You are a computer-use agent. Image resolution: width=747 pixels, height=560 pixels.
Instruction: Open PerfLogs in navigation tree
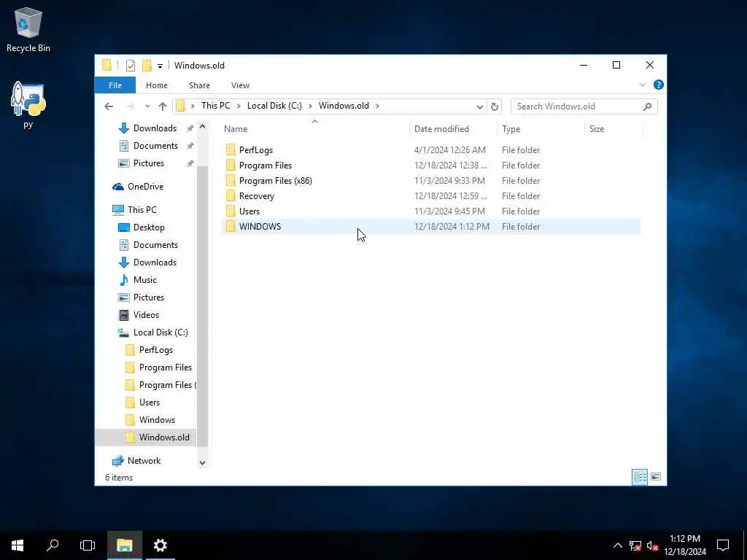coord(156,350)
